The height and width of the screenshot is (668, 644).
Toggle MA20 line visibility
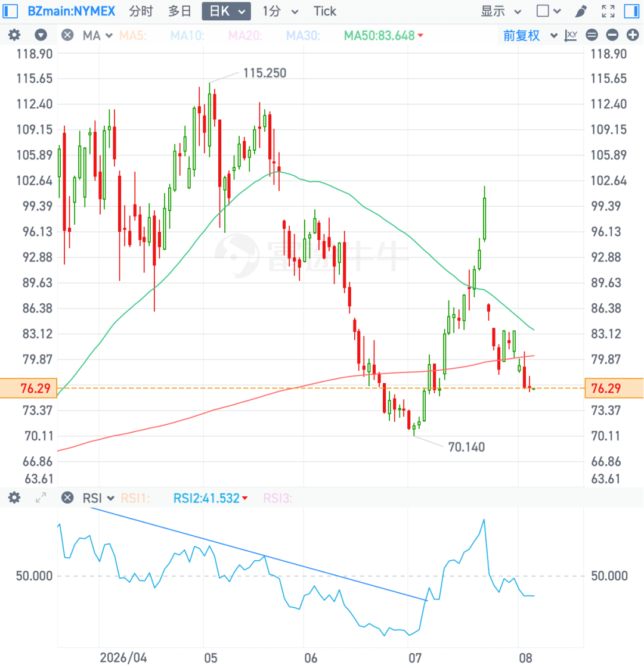(245, 35)
